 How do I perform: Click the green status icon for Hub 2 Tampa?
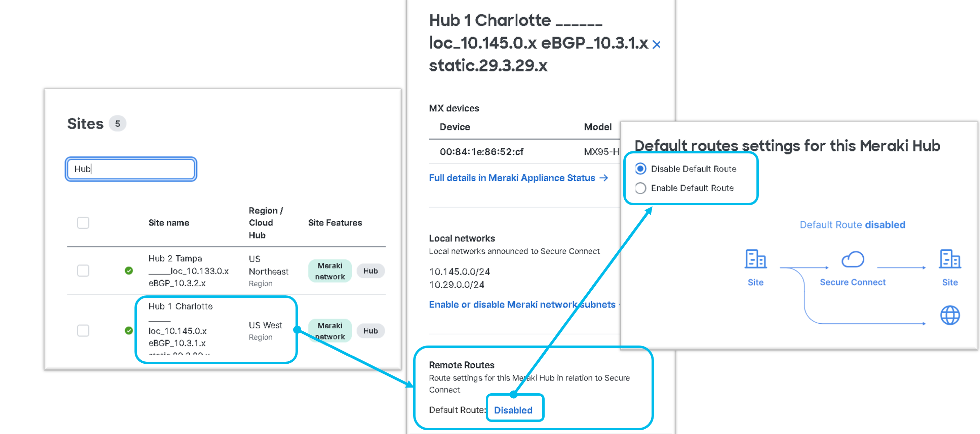pos(128,271)
